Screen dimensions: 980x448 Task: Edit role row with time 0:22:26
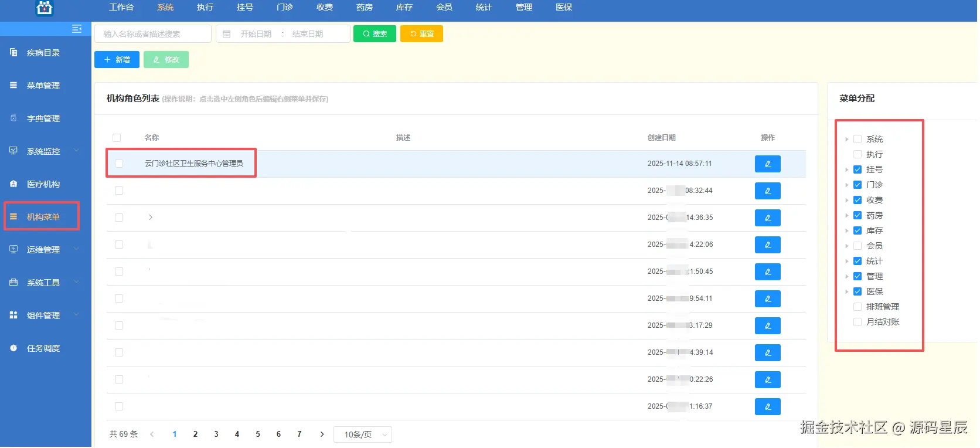pyautogui.click(x=768, y=380)
